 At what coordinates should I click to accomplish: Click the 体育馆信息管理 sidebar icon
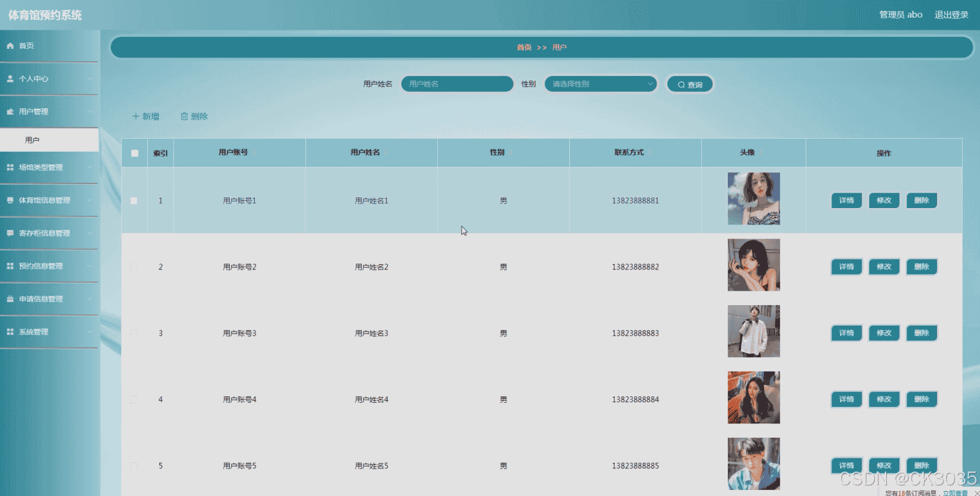[10, 200]
